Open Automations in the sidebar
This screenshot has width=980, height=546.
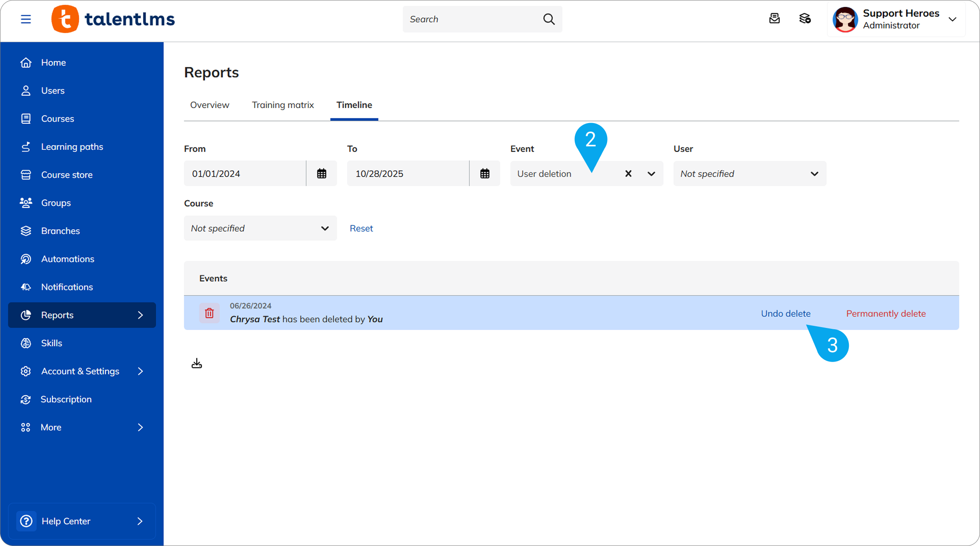click(67, 259)
